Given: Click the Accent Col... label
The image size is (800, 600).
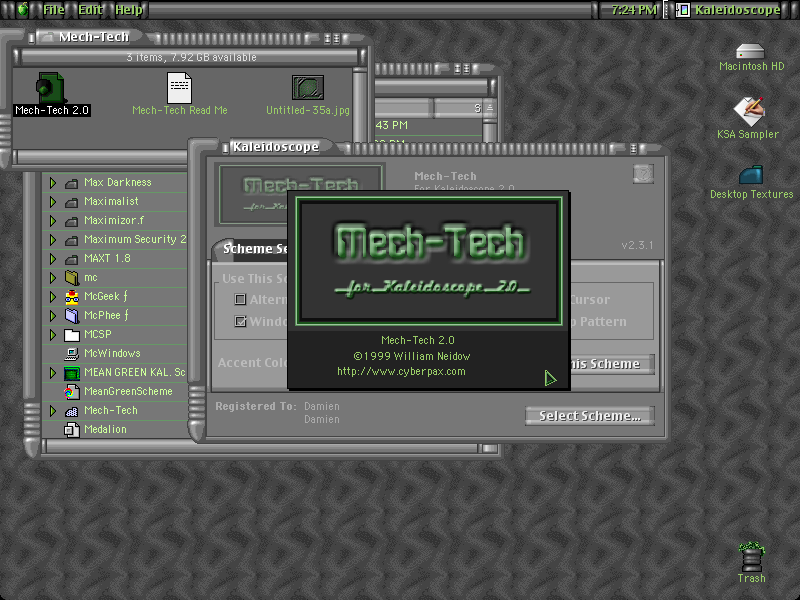Looking at the screenshot, I should (x=253, y=363).
